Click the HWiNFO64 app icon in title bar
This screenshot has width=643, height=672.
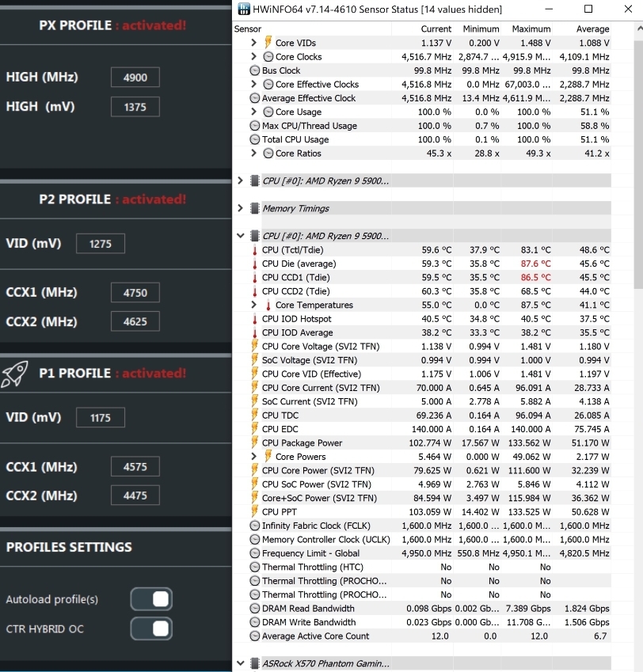[x=242, y=9]
